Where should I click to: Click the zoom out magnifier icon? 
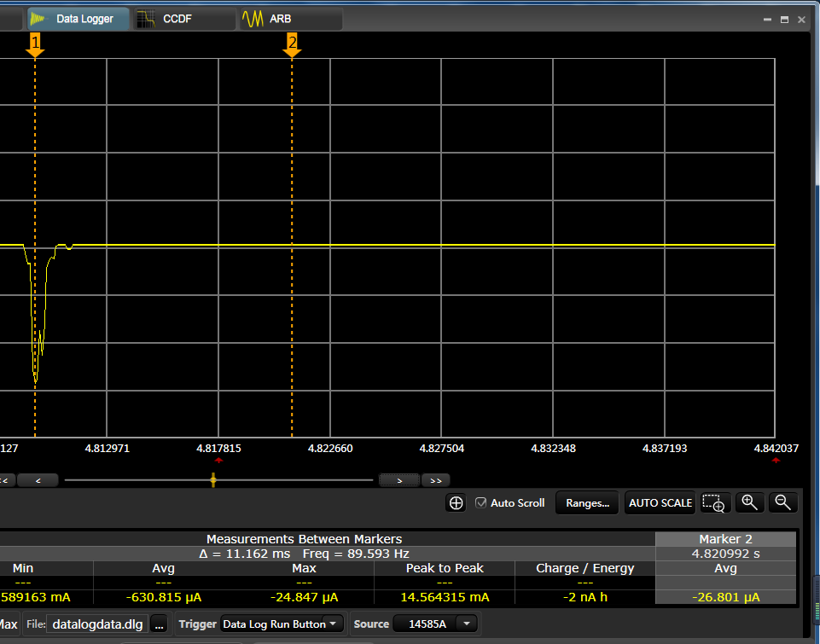coord(782,503)
